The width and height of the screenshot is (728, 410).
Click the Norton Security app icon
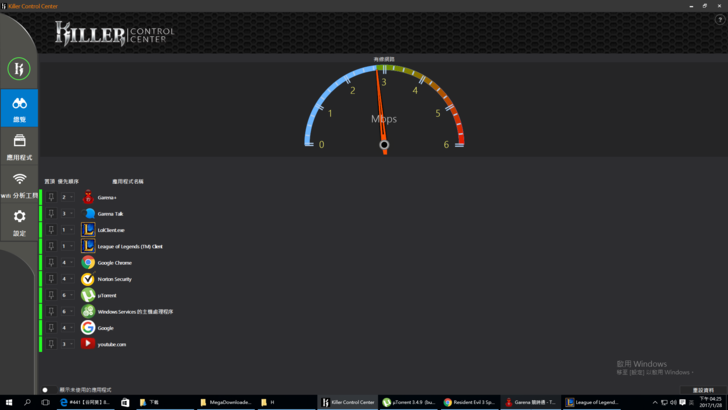[x=88, y=279]
